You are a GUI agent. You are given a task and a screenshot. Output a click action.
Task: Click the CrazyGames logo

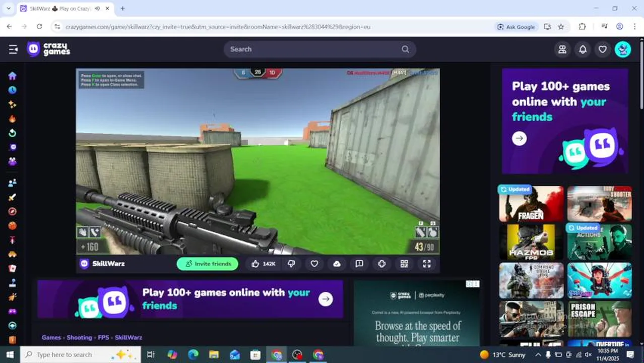click(x=48, y=49)
